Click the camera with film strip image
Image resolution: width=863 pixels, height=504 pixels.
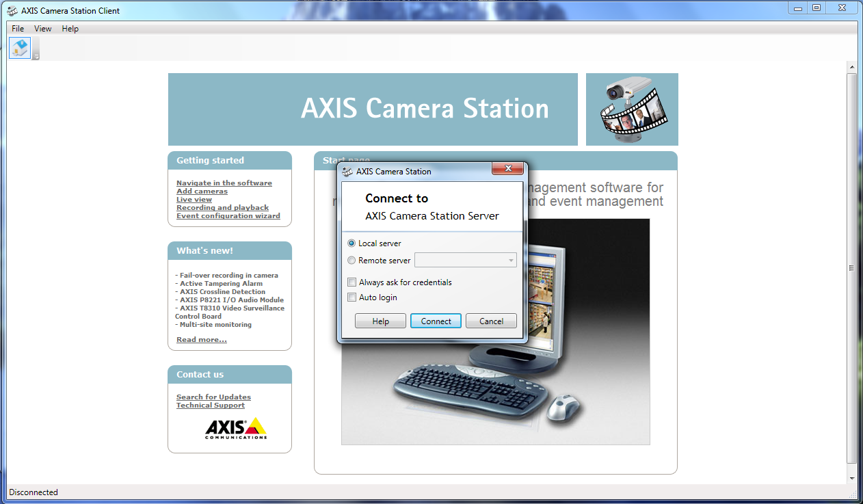(x=632, y=109)
